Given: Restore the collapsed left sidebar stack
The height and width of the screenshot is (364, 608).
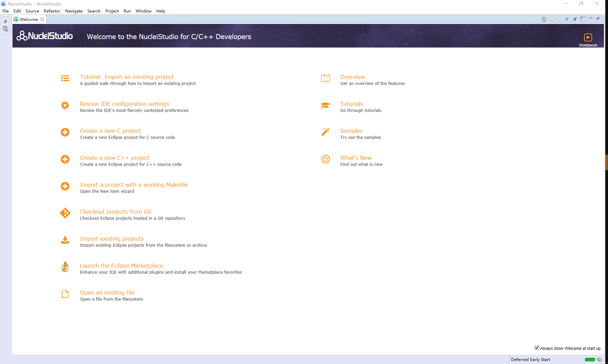Looking at the screenshot, I should tap(5, 22).
